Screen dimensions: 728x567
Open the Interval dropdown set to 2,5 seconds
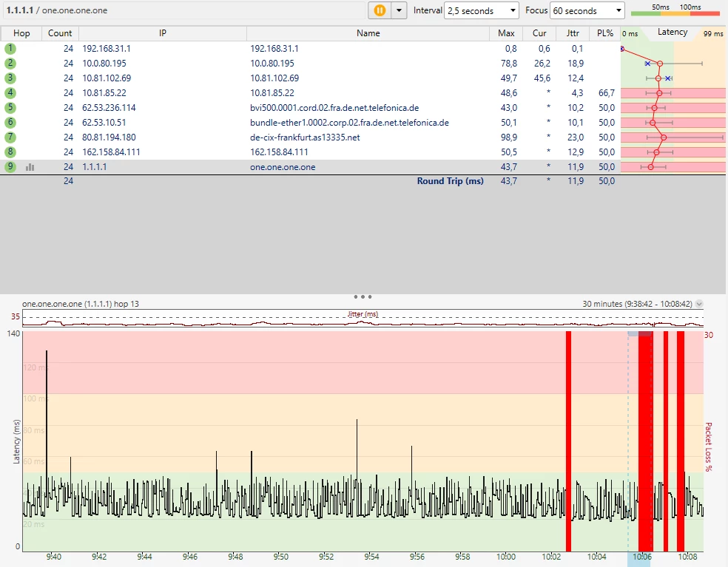coord(482,11)
